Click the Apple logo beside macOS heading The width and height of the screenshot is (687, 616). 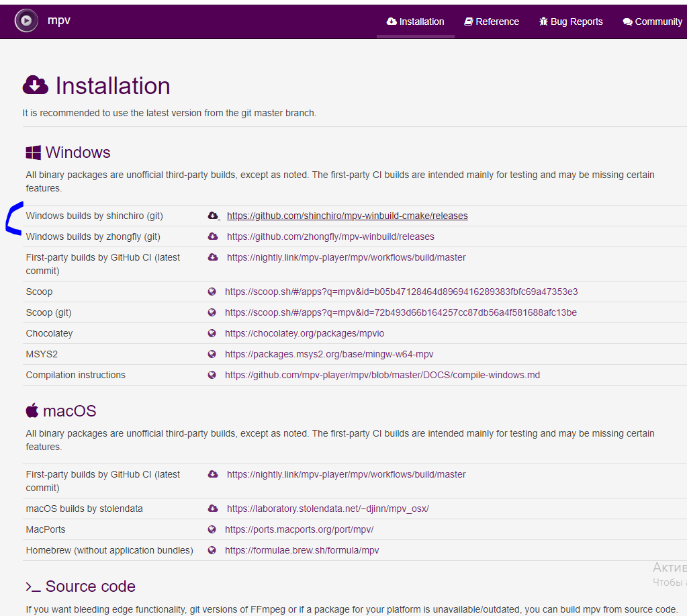pyautogui.click(x=32, y=410)
